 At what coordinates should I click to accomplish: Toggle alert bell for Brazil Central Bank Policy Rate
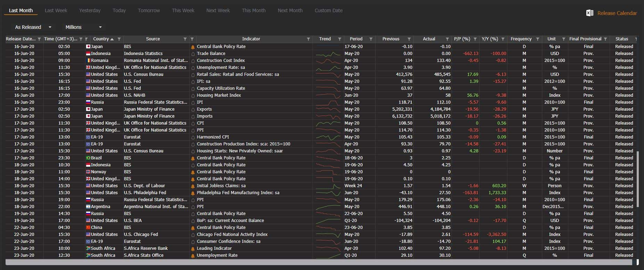click(193, 158)
